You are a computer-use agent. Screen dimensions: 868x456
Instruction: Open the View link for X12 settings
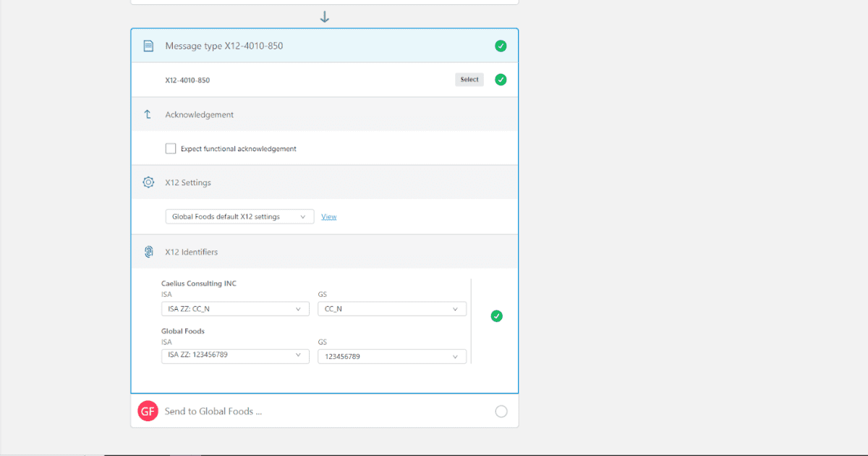329,216
